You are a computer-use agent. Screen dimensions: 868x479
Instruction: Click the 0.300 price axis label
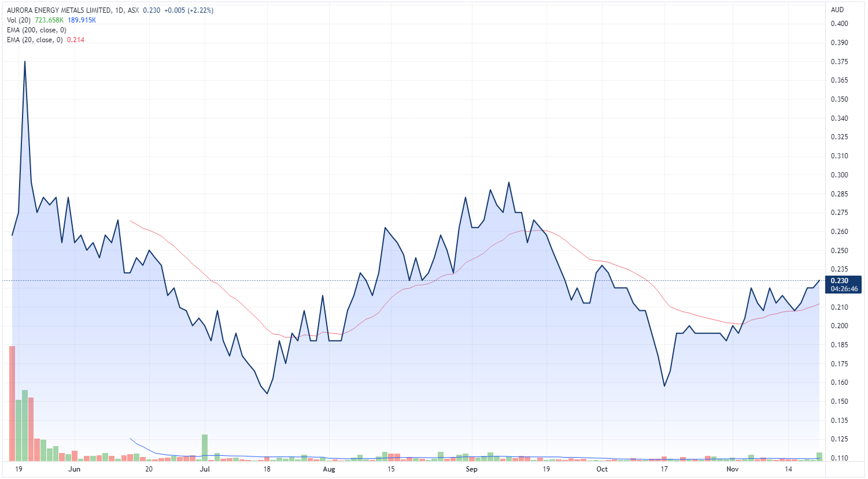click(x=840, y=175)
